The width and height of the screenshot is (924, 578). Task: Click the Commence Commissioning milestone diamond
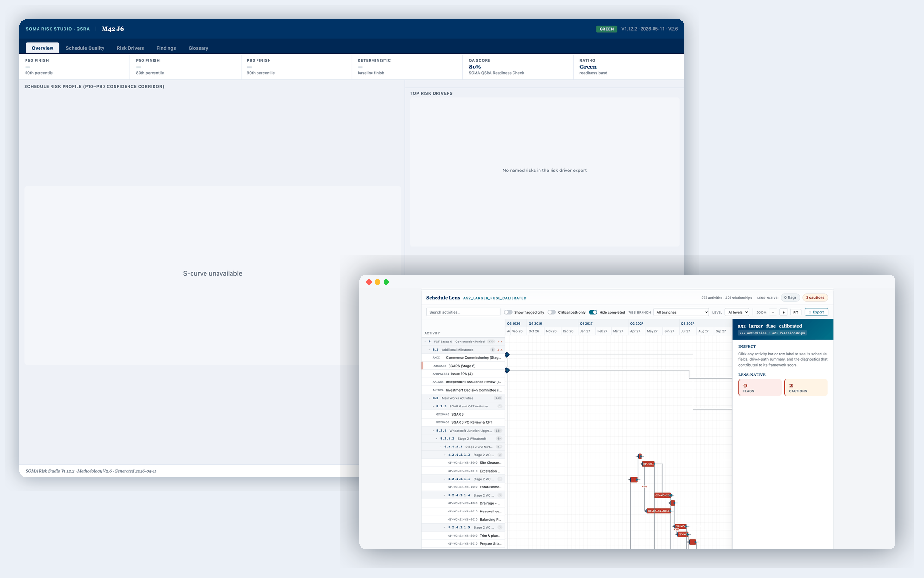[507, 355]
